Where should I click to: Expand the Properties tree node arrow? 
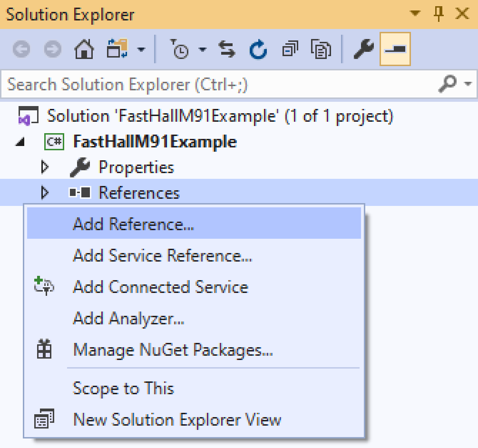[x=45, y=167]
